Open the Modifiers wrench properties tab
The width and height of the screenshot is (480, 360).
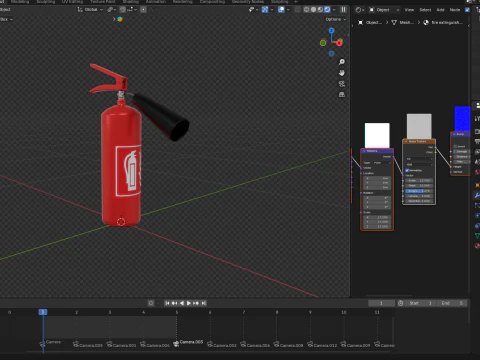(477, 195)
